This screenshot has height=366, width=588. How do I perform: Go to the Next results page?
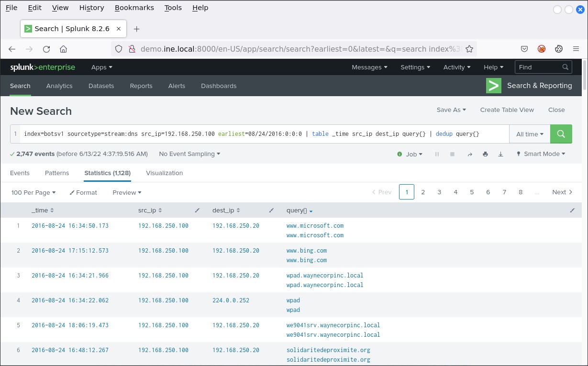coord(562,192)
